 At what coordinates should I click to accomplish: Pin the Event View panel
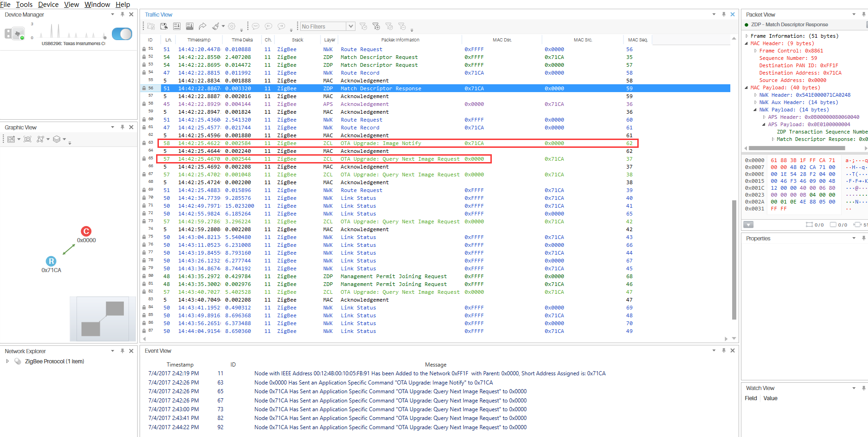pos(724,350)
